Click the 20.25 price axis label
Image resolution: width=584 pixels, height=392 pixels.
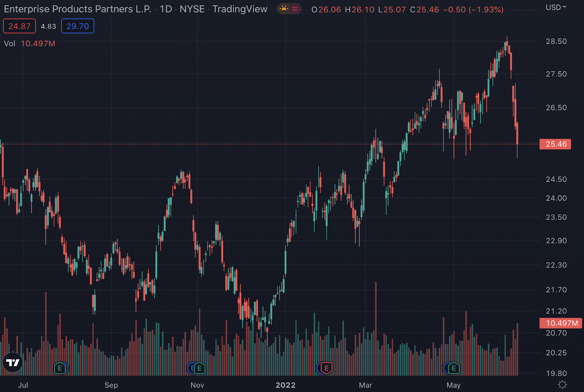point(556,353)
